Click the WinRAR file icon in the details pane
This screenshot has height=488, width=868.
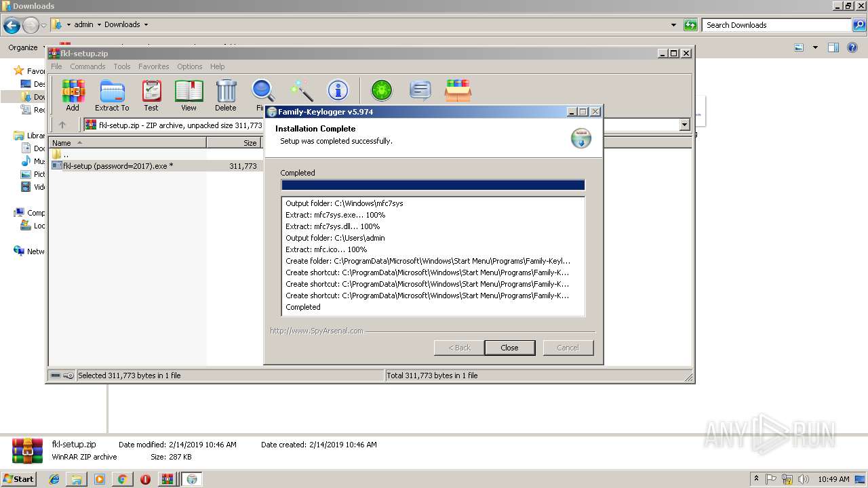pos(27,451)
